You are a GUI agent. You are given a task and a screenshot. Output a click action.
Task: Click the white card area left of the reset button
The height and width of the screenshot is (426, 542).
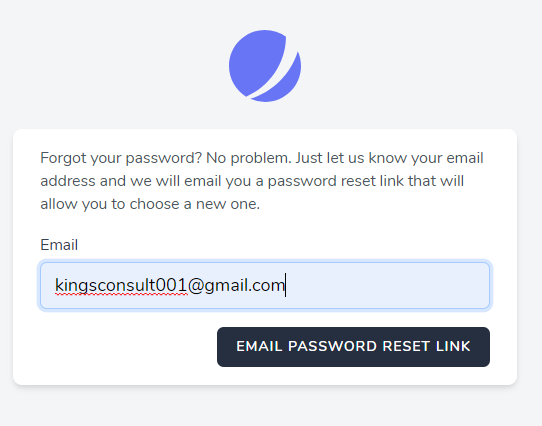tap(128, 347)
